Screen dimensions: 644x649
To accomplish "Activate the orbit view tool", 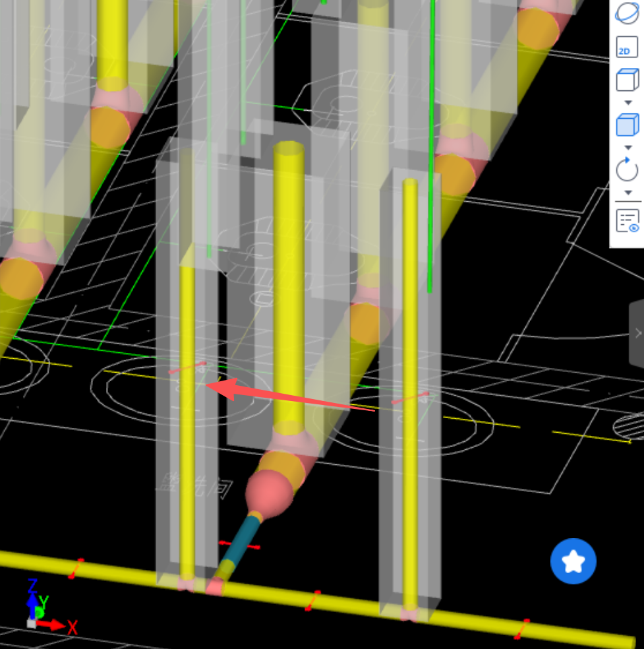I will click(x=627, y=13).
